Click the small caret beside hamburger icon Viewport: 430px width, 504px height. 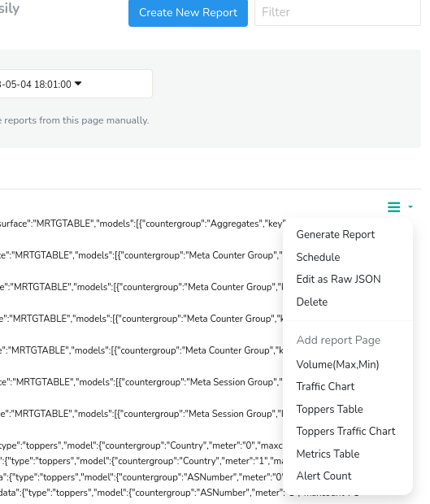[x=410, y=206]
